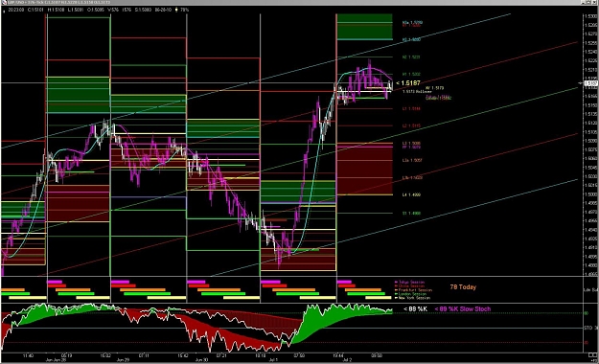Select the Frankfurt Session legend entry
Screen dimensions: 599x364
(414, 290)
